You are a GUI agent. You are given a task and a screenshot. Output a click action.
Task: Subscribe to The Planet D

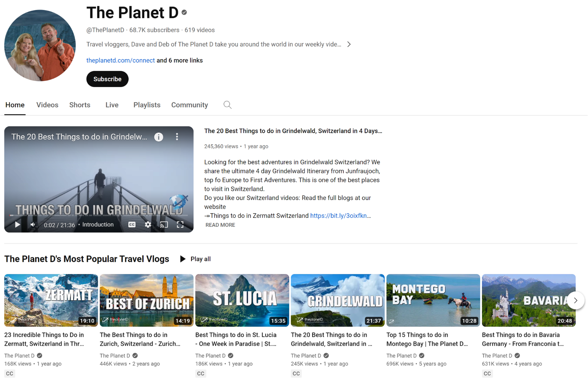[x=107, y=79]
